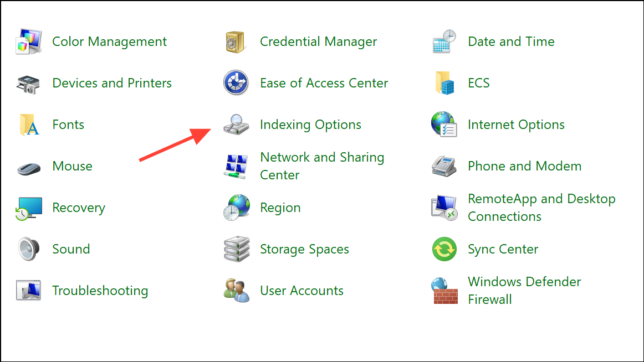
Task: Click the Sound speaker icon
Action: (x=29, y=249)
